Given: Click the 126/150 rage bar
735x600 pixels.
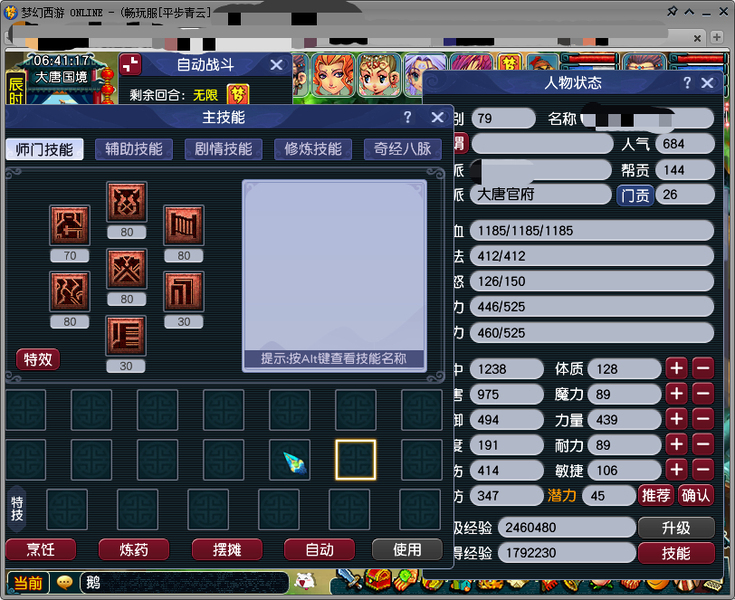Looking at the screenshot, I should [x=592, y=281].
